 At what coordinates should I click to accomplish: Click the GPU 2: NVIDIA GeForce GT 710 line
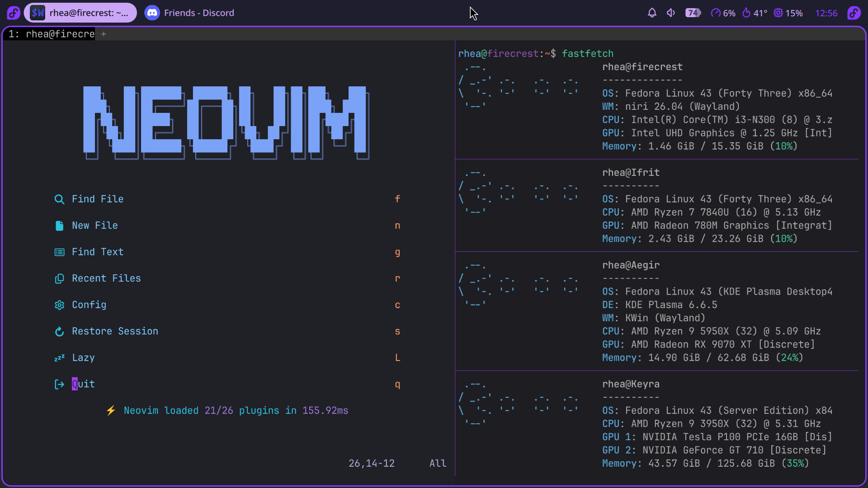714,450
